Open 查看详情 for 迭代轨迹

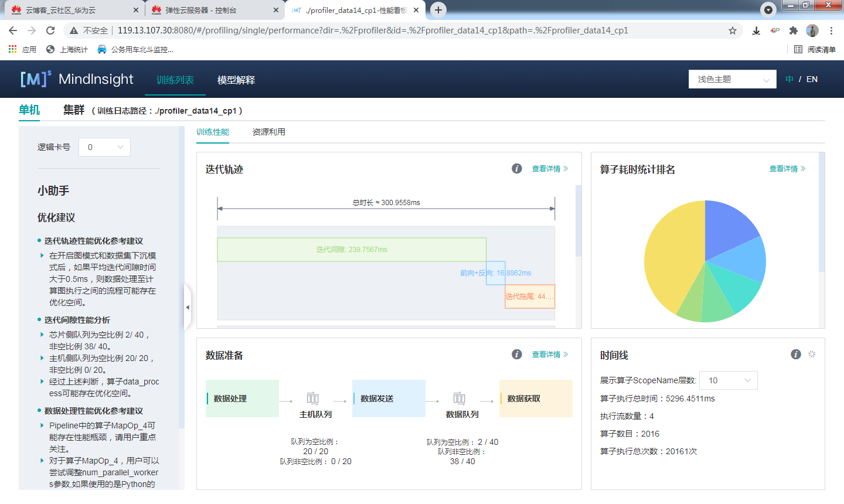[x=550, y=169]
